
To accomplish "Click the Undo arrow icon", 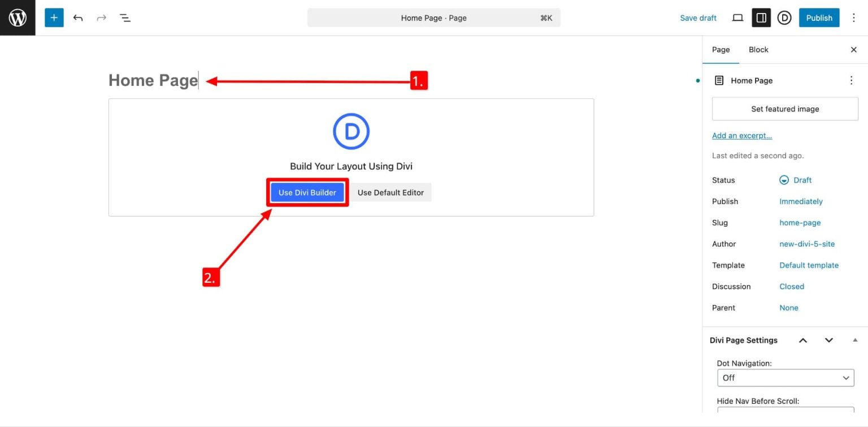I will (78, 18).
